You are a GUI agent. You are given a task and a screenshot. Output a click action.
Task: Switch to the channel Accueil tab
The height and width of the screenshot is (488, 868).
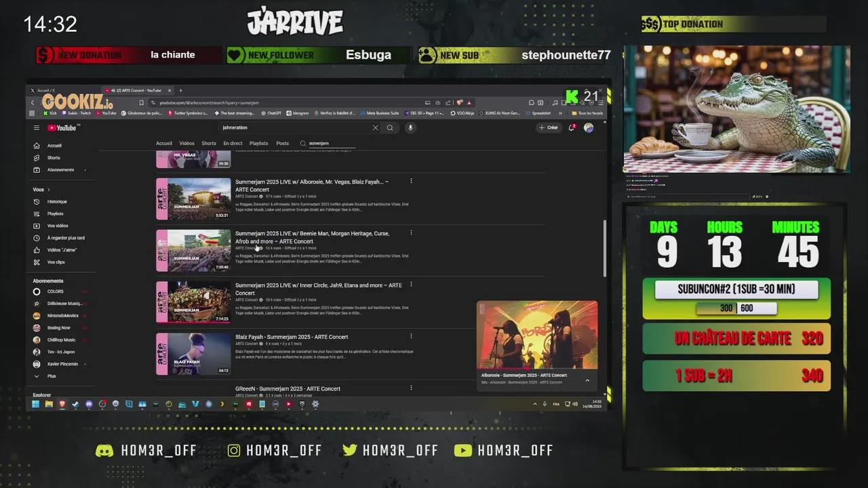(164, 143)
